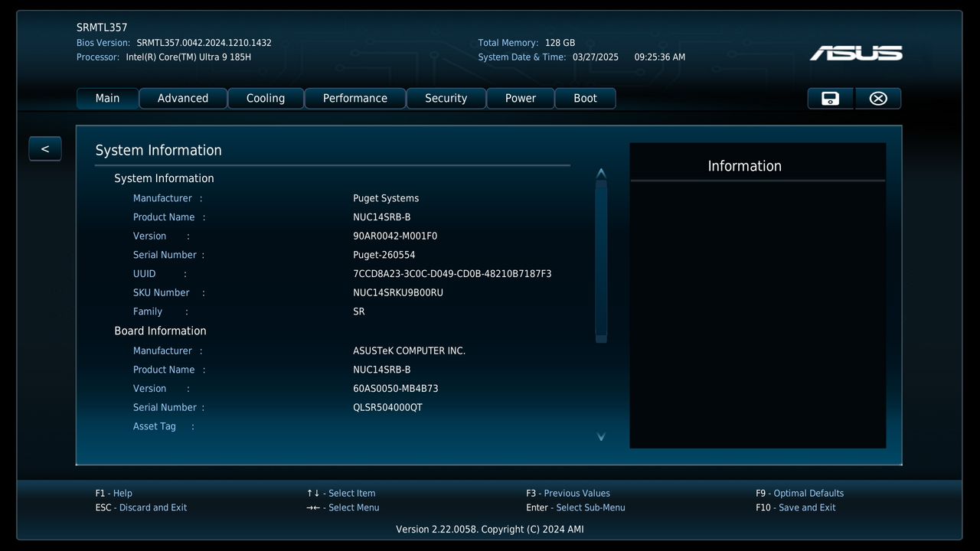Switch to the Advanced tab

(x=183, y=98)
